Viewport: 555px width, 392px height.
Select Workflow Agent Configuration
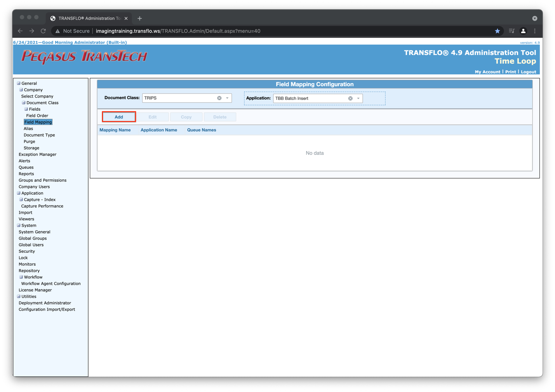coord(51,284)
